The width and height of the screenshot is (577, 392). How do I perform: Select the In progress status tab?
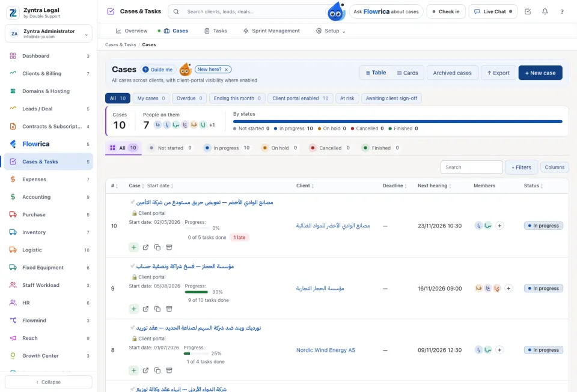click(226, 148)
